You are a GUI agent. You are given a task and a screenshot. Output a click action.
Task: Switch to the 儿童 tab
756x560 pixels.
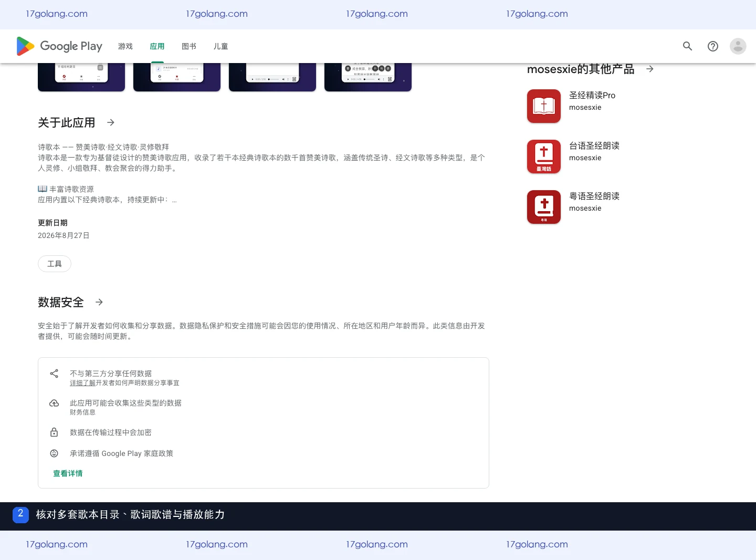[x=221, y=46]
